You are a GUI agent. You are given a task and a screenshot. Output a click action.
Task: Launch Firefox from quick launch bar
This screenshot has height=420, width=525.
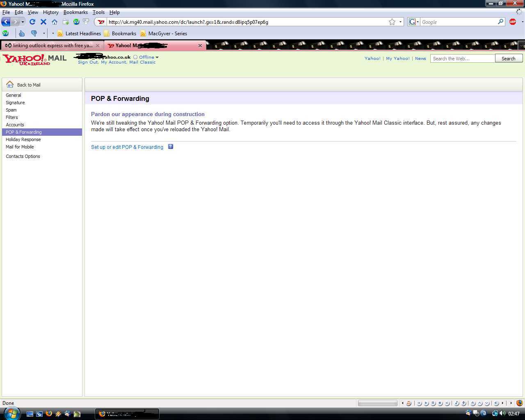[x=49, y=413]
